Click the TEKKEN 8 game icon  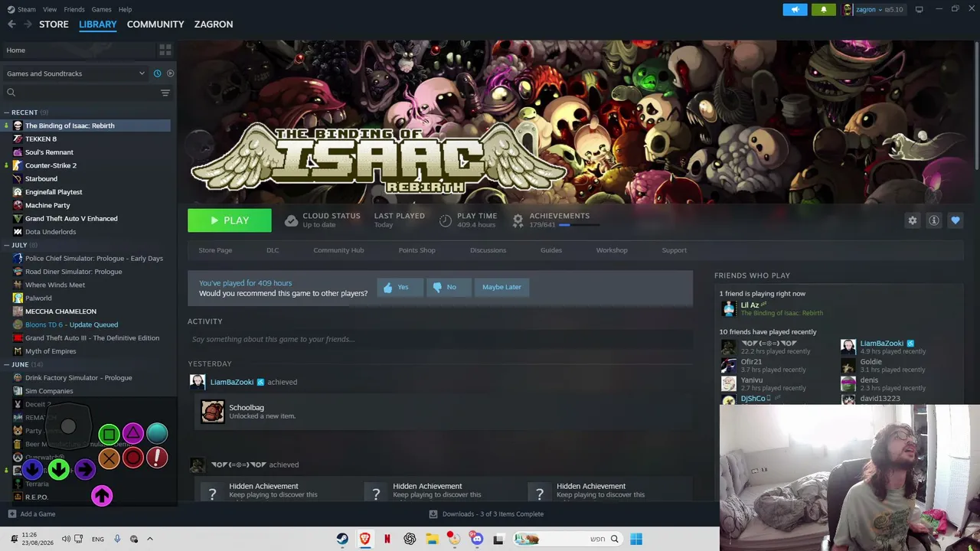tap(18, 139)
